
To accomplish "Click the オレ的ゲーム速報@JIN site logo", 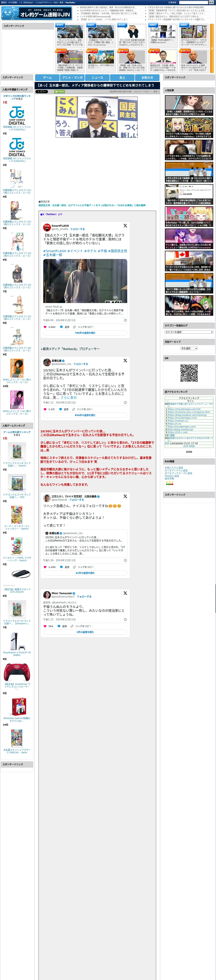I will click(37, 13).
